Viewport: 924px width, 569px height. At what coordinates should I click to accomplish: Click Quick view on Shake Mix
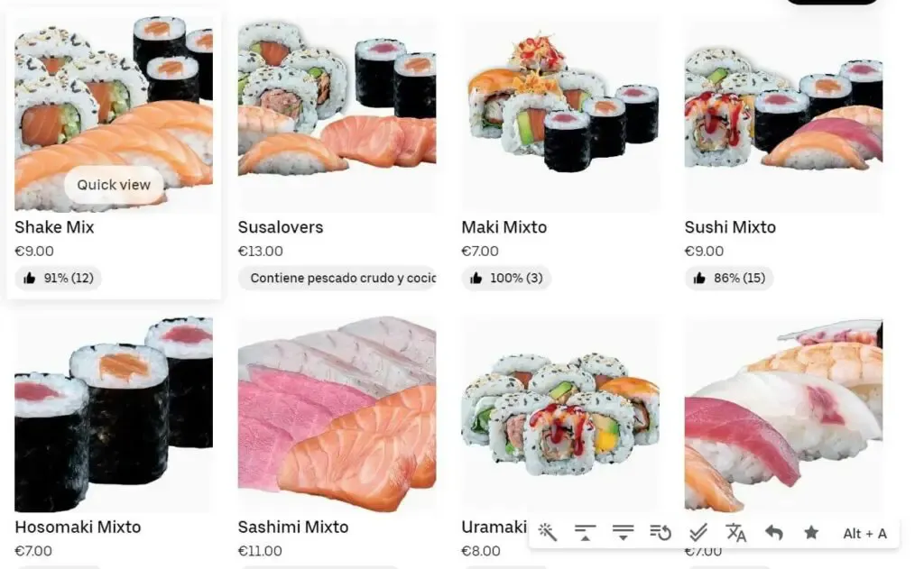pyautogui.click(x=114, y=185)
